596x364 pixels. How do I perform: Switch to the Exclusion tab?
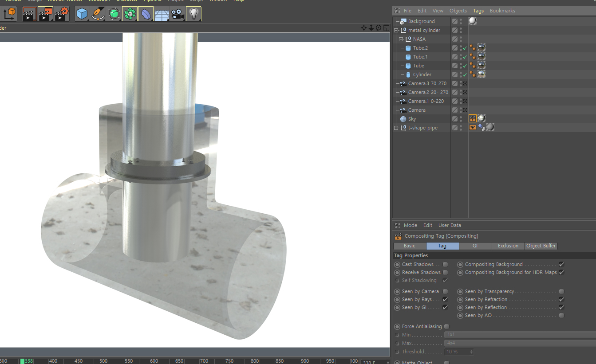508,246
